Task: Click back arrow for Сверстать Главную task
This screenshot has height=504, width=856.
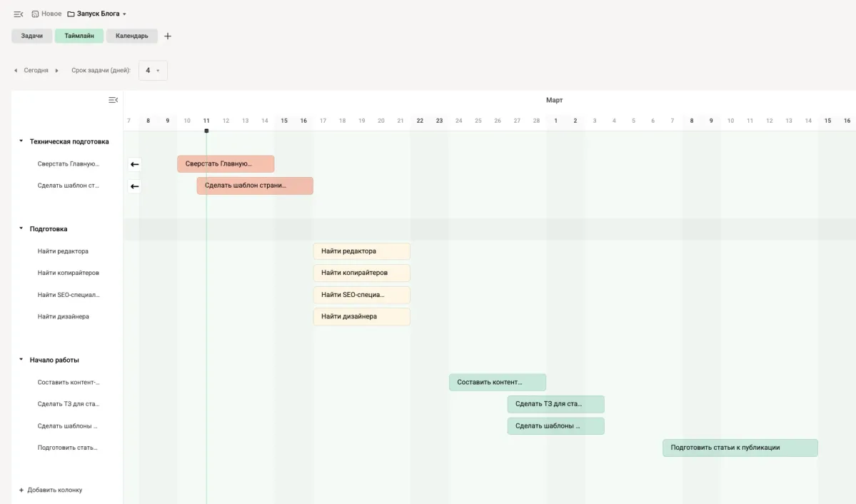Action: pos(134,164)
